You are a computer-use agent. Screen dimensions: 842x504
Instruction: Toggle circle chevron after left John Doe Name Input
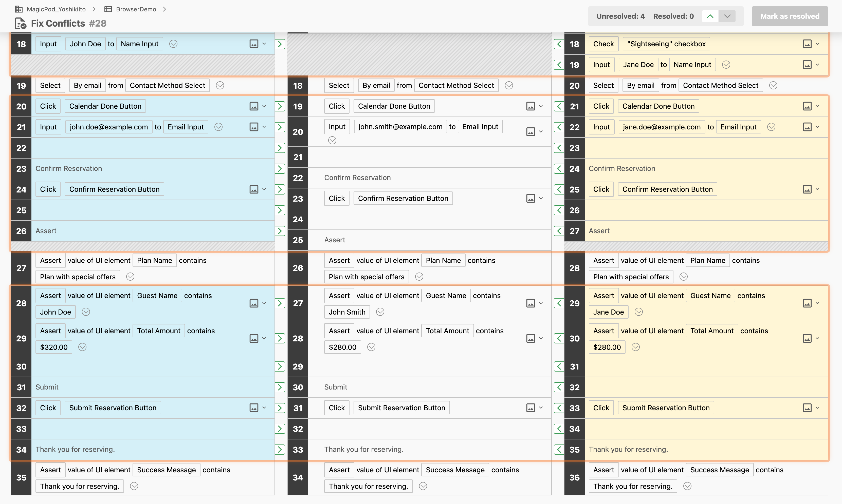[x=173, y=44]
